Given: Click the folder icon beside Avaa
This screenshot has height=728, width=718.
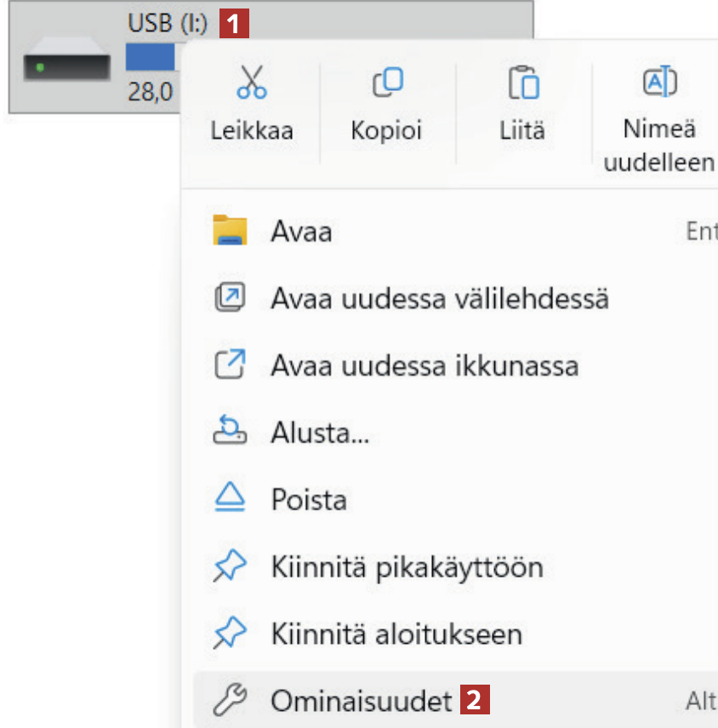Looking at the screenshot, I should pyautogui.click(x=230, y=231).
